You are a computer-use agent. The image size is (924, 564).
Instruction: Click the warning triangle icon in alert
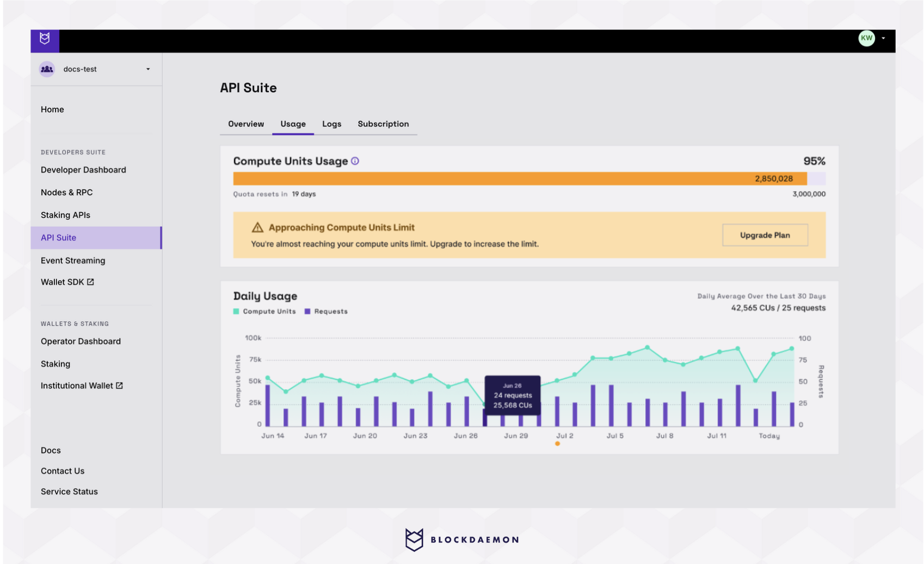coord(257,228)
